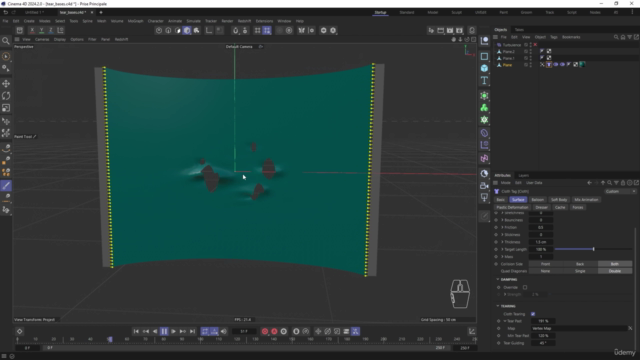Click the Tear Past value field

[543, 321]
